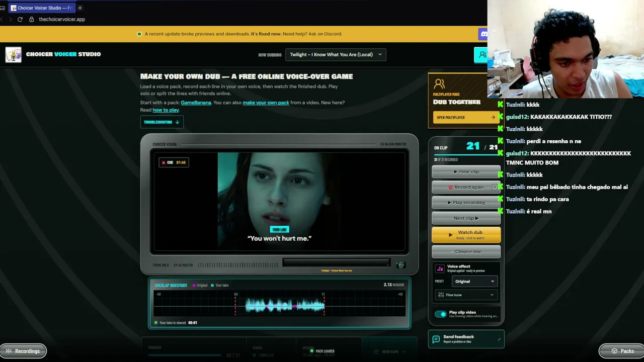Click Record again button
The width and height of the screenshot is (644, 362).
coord(466,187)
